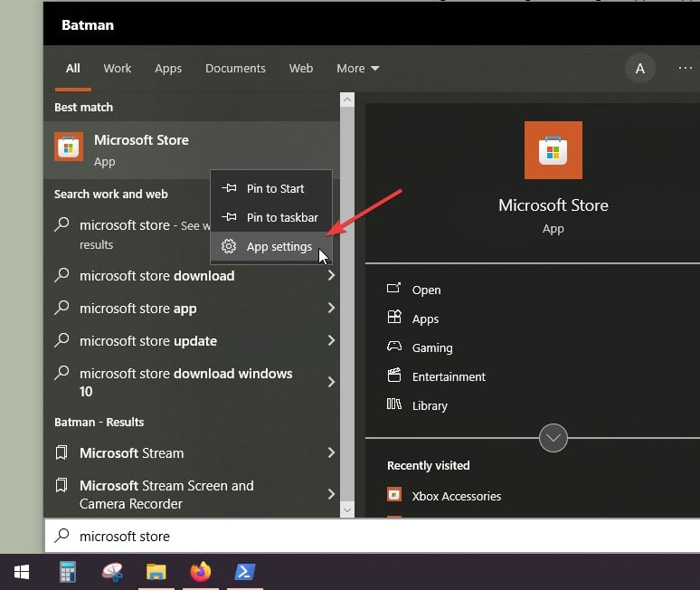Click search icon beside 'See web results'
This screenshot has height=590, width=700.
61,224
